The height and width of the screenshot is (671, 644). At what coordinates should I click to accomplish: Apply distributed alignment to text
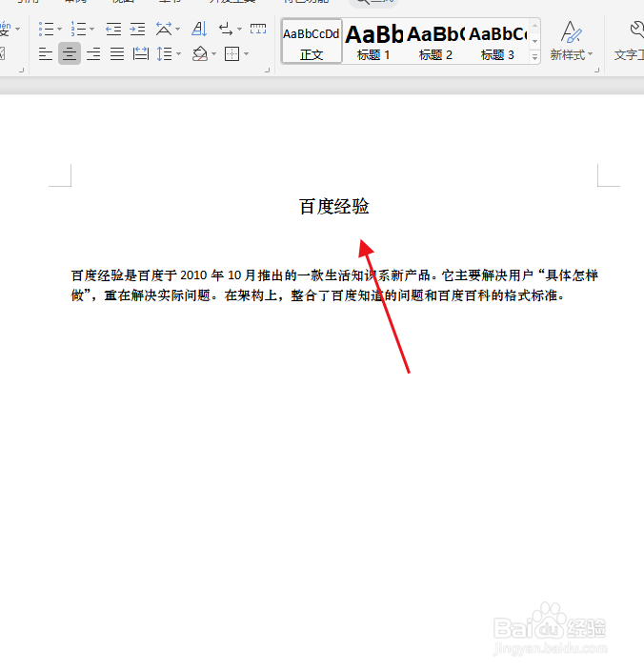pyautogui.click(x=141, y=54)
